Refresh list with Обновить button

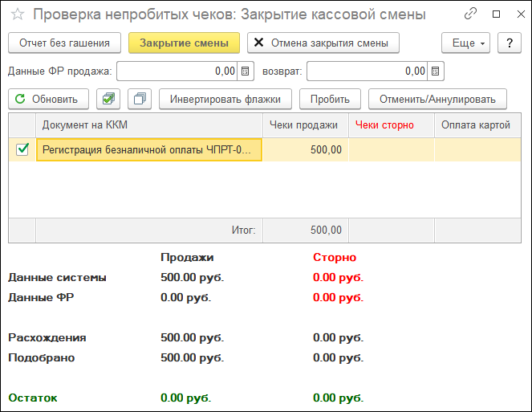click(48, 99)
